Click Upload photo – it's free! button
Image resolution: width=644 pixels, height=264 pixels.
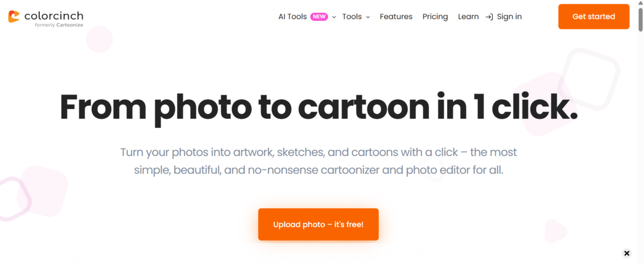(x=318, y=224)
